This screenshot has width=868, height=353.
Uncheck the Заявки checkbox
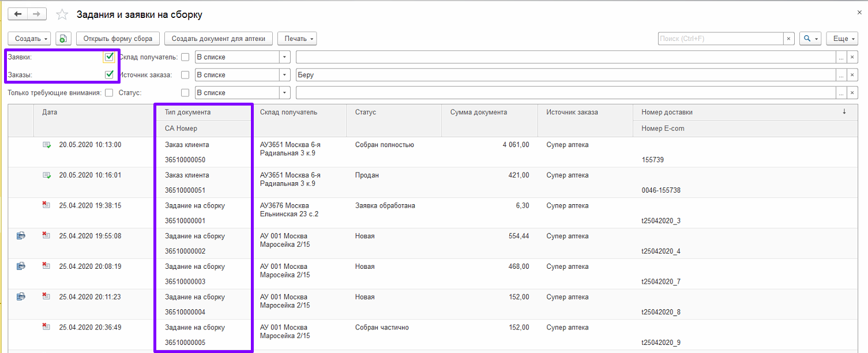point(109,57)
